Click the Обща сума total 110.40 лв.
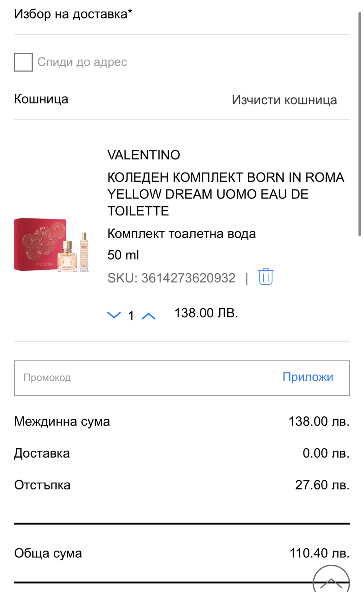The image size is (364, 592). click(319, 553)
